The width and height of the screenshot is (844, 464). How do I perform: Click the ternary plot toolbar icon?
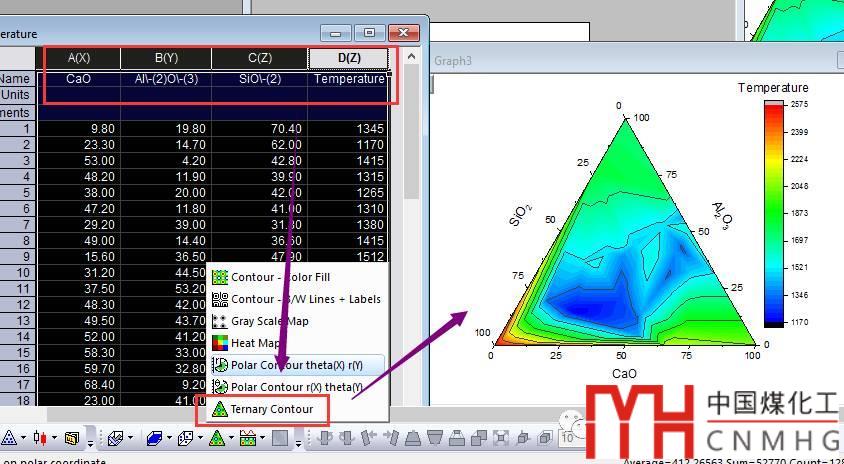point(8,438)
